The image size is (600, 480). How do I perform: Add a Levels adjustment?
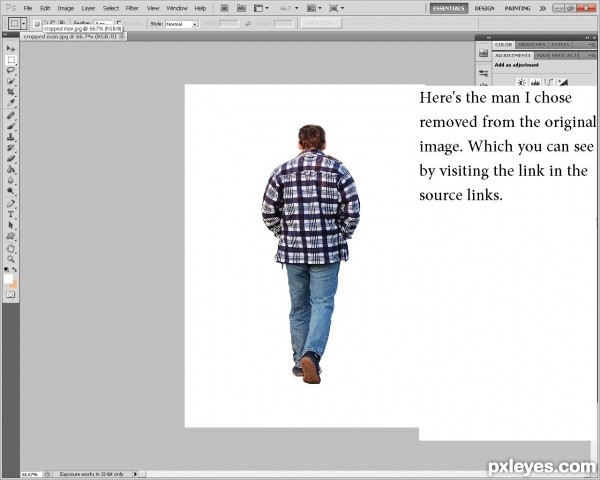pyautogui.click(x=535, y=82)
